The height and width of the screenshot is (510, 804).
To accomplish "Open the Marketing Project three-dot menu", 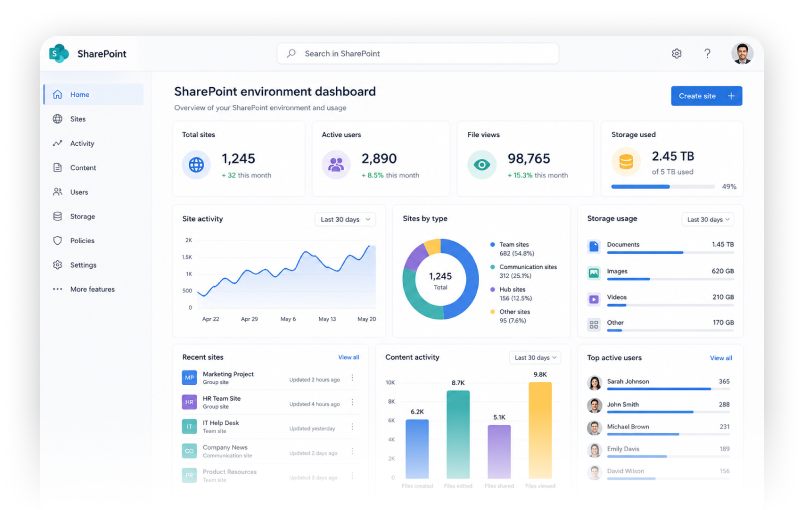I will [352, 378].
